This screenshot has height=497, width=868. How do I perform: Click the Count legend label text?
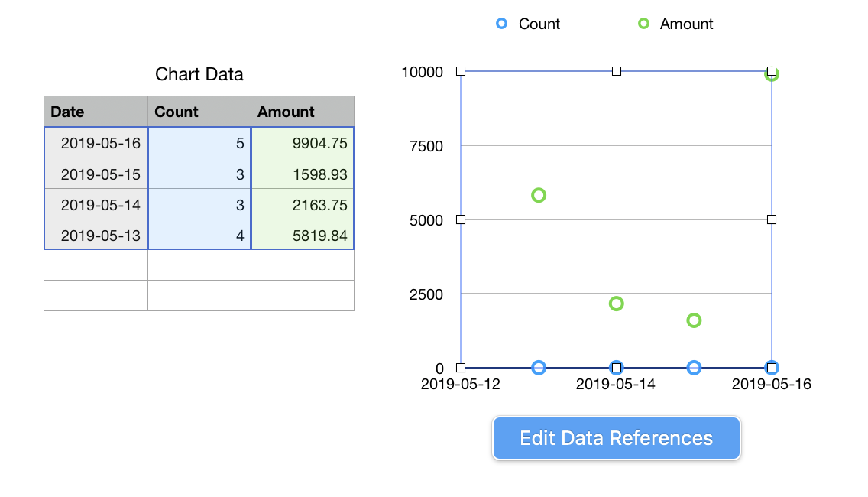point(539,24)
